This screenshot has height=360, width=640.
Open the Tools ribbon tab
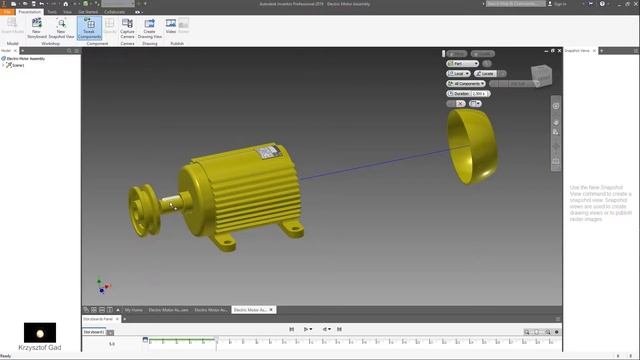(52, 12)
